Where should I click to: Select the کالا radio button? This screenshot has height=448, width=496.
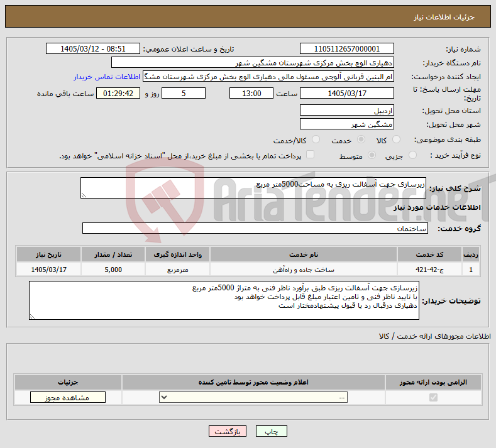click(396, 139)
